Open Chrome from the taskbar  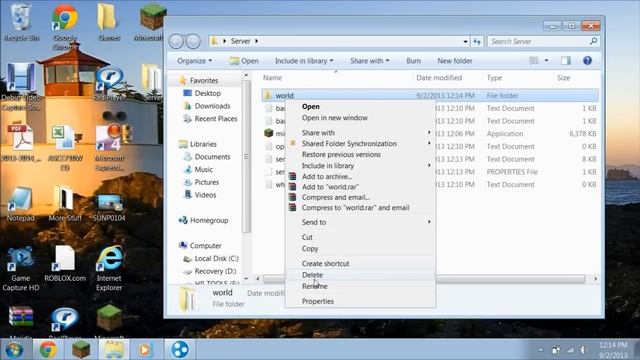click(48, 350)
